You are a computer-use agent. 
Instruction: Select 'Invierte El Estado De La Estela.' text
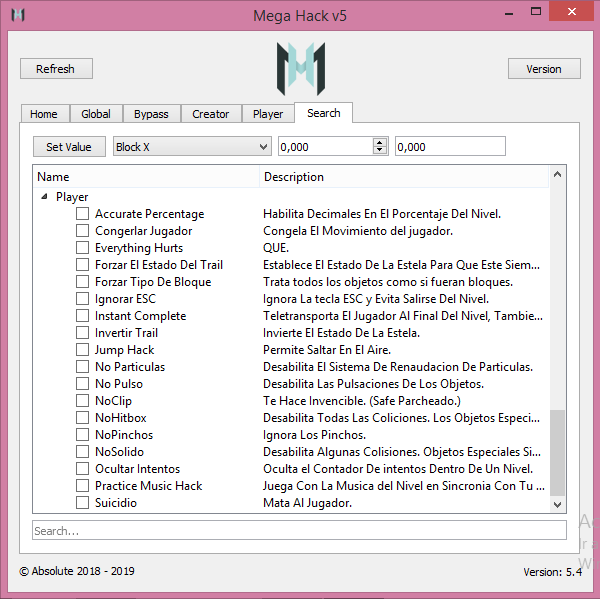coord(341,333)
